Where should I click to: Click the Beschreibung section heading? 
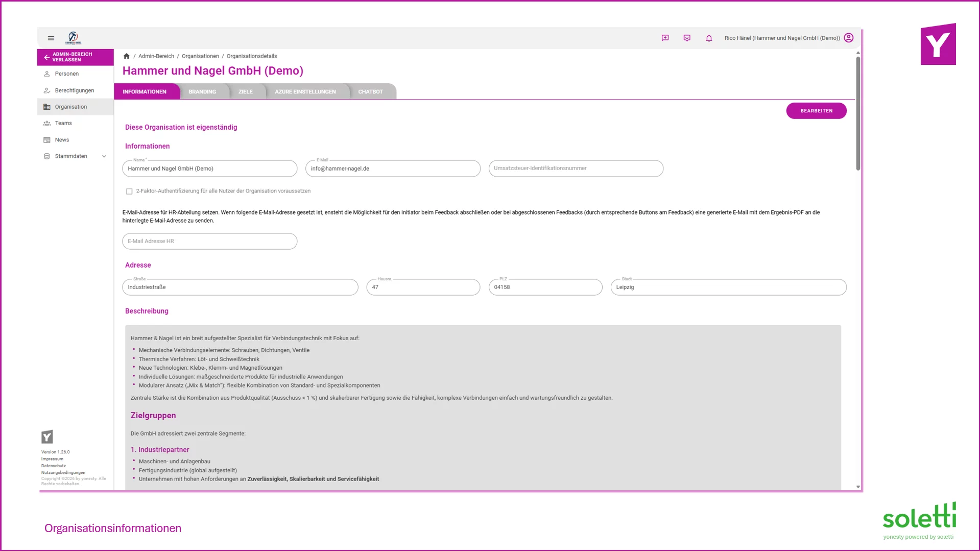pyautogui.click(x=147, y=311)
